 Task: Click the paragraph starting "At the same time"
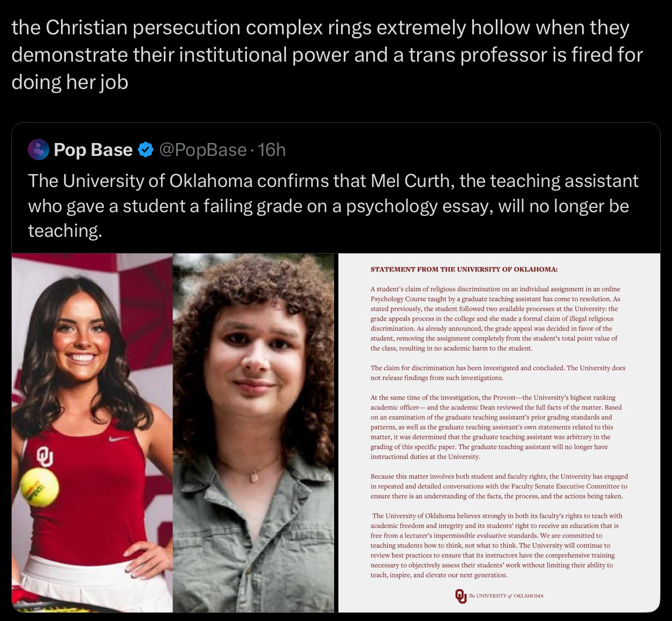[496, 427]
